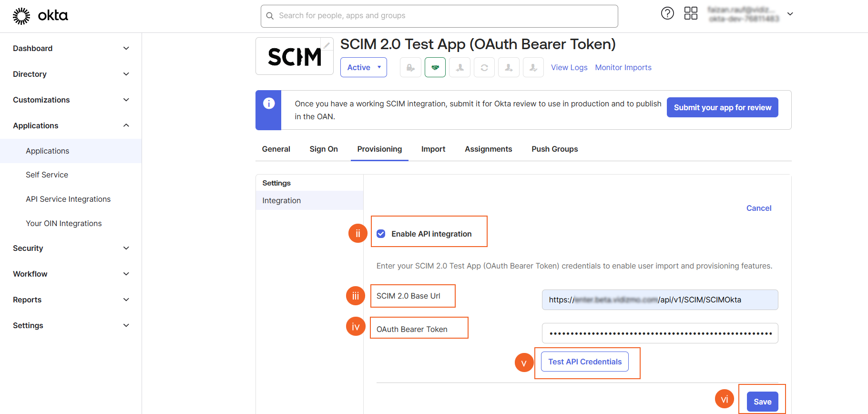Switch to the Push Groups tab
Screen dimensions: 868x414
coord(554,149)
